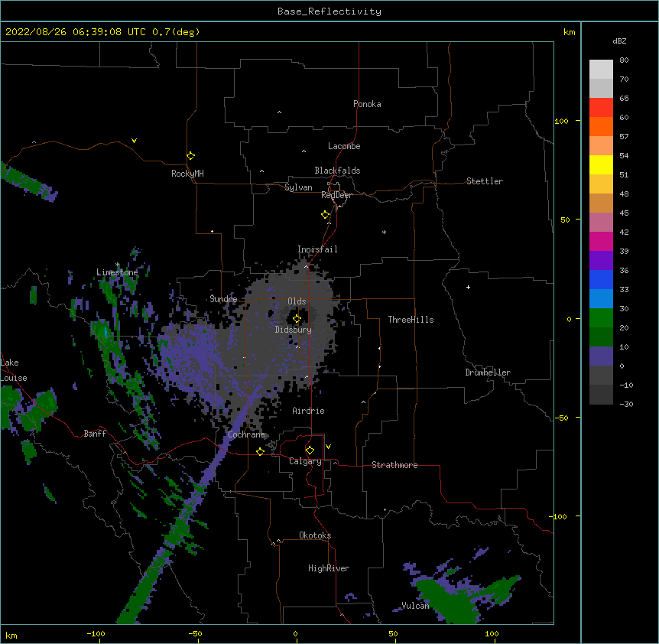Image resolution: width=659 pixels, height=644 pixels.
Task: Click the Lacombe city label
Action: (344, 146)
